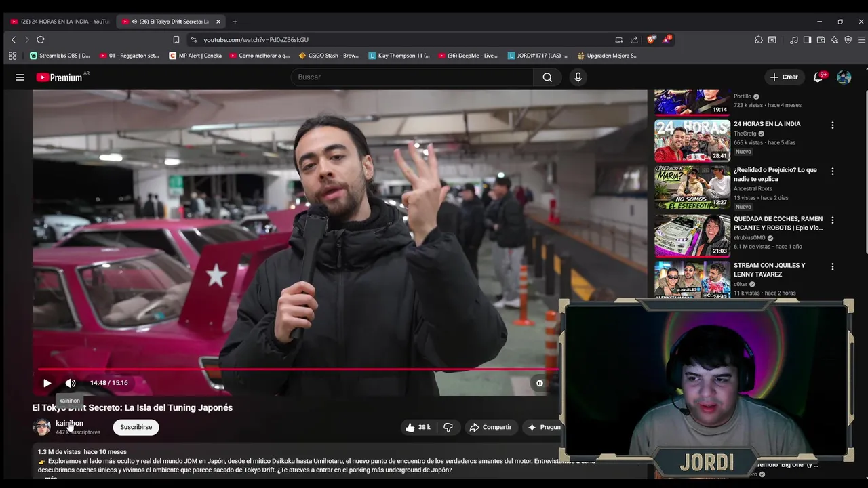Open the Brave sidebar panel icon
The width and height of the screenshot is (868, 488).
click(807, 40)
